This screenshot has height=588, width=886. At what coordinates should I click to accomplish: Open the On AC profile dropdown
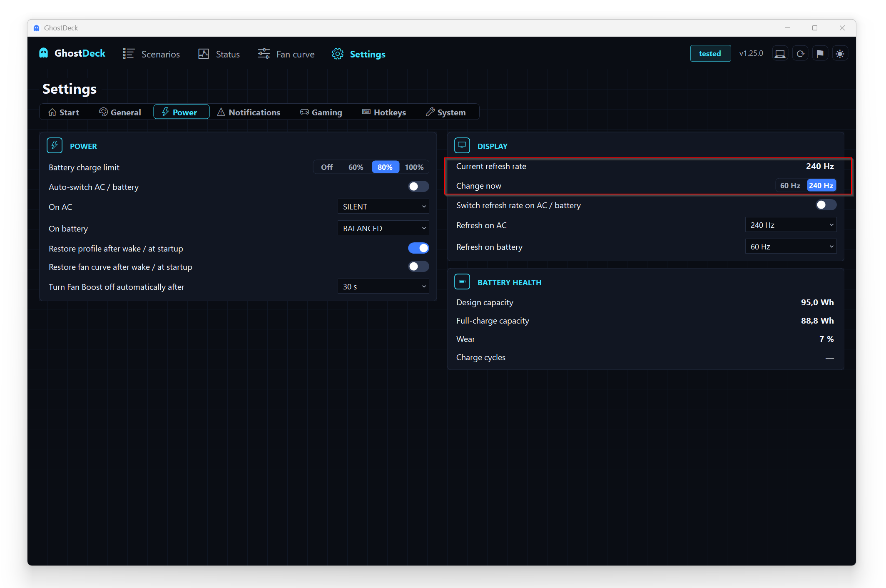coord(383,207)
